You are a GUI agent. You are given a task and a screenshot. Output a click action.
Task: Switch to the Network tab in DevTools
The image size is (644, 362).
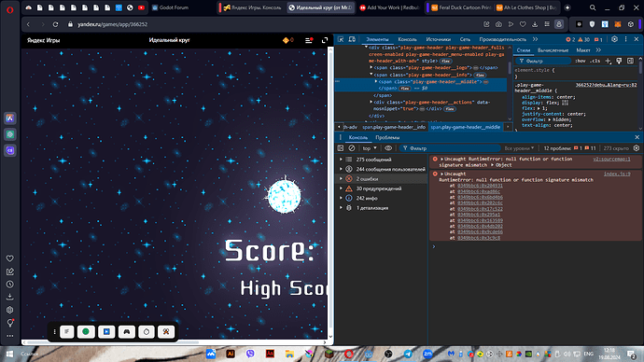coord(465,39)
